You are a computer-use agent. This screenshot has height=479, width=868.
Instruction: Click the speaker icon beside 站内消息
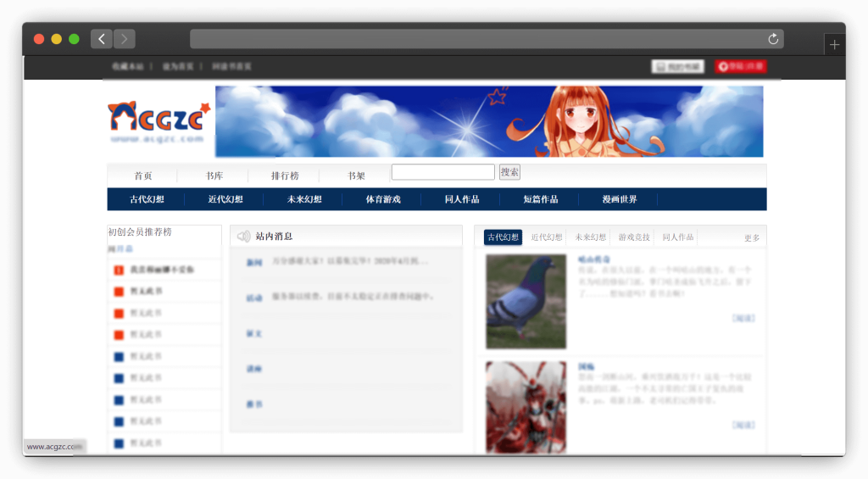pos(243,237)
